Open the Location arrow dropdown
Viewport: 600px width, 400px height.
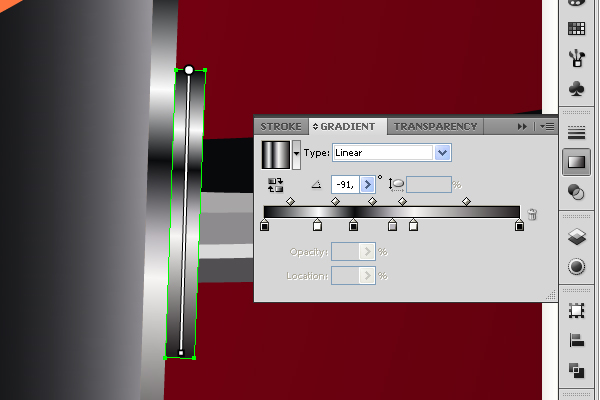[x=367, y=276]
